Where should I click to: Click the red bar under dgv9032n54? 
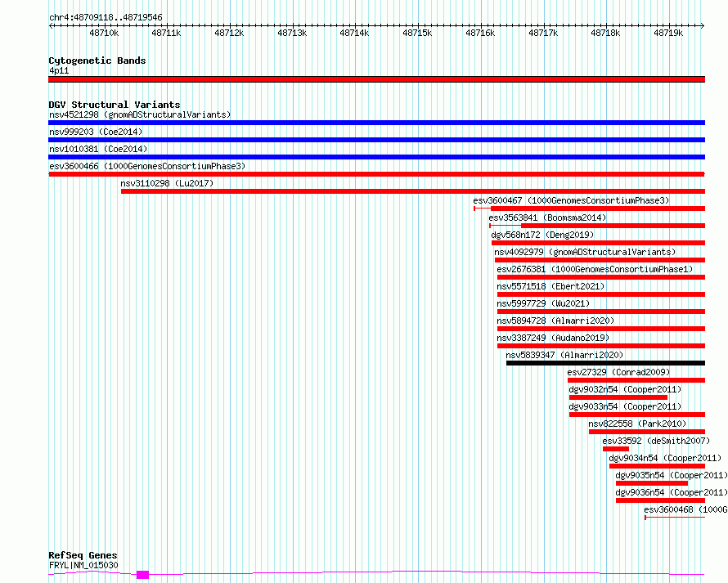pos(618,397)
